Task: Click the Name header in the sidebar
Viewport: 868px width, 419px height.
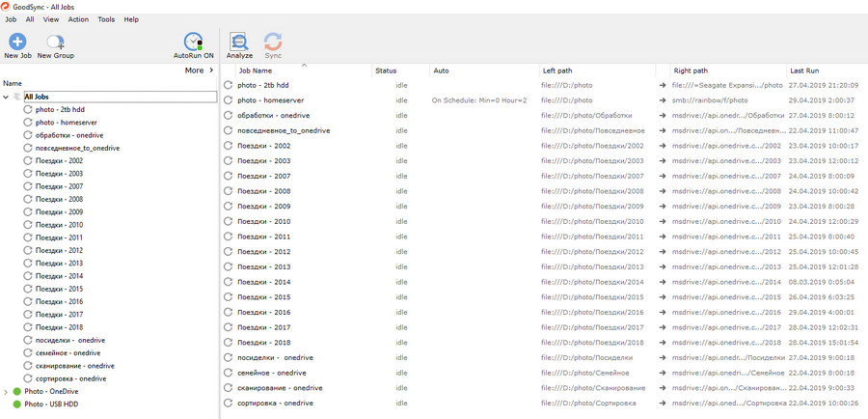Action: [13, 84]
